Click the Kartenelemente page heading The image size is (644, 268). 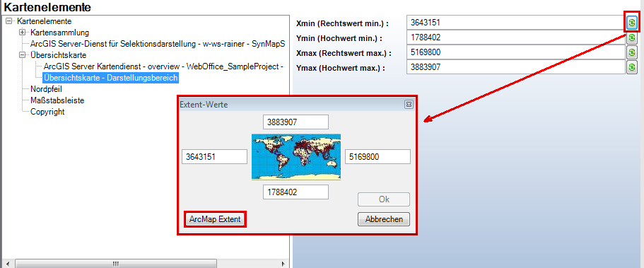point(47,7)
